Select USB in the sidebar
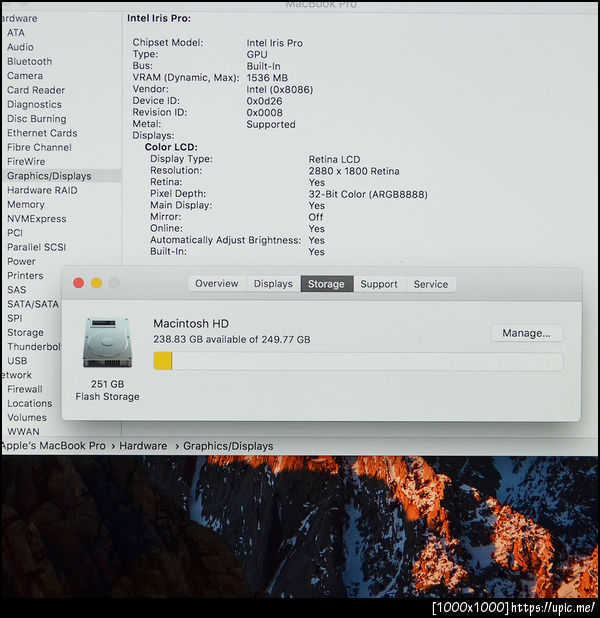This screenshot has height=618, width=600. [17, 361]
